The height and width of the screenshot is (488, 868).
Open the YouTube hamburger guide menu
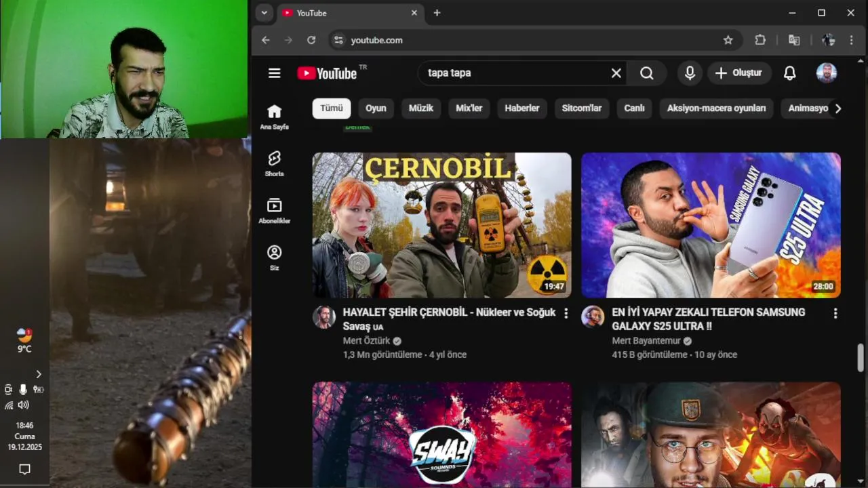click(x=274, y=73)
